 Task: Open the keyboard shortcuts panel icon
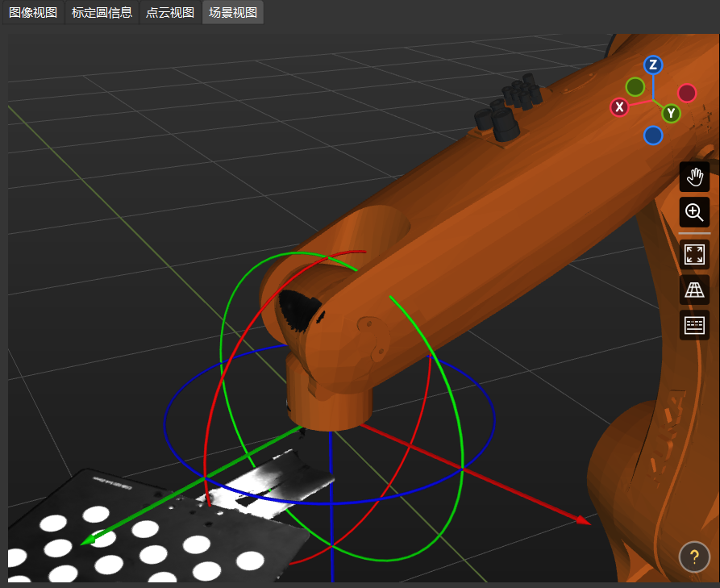coord(694,325)
